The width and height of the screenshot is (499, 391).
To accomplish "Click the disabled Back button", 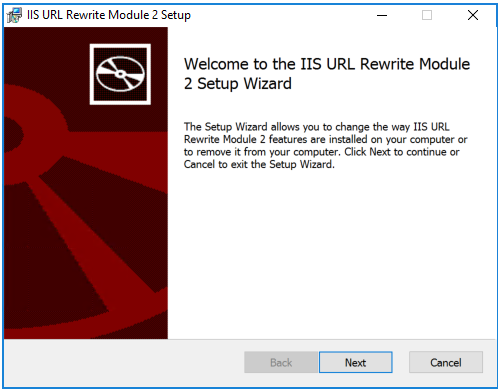I will point(281,362).
